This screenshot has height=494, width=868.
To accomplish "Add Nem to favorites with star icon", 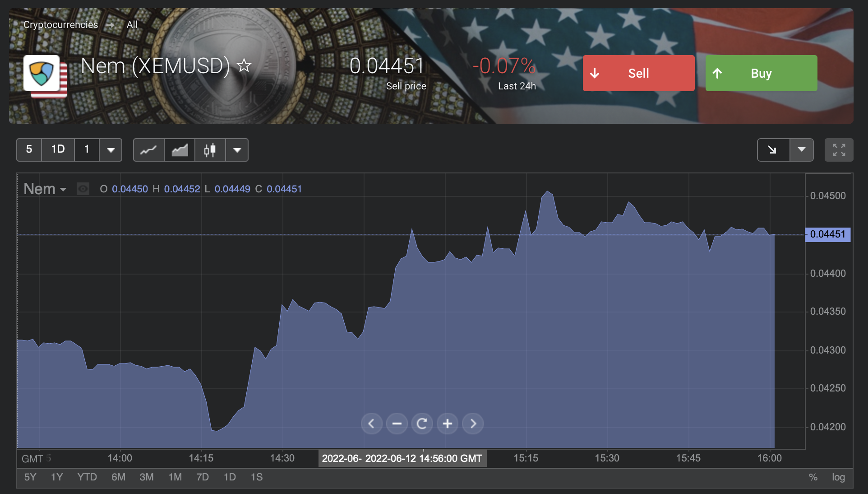I will point(244,65).
